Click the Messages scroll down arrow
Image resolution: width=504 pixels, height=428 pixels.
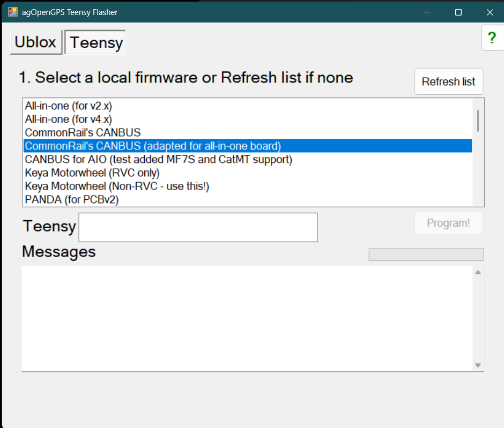[478, 365]
